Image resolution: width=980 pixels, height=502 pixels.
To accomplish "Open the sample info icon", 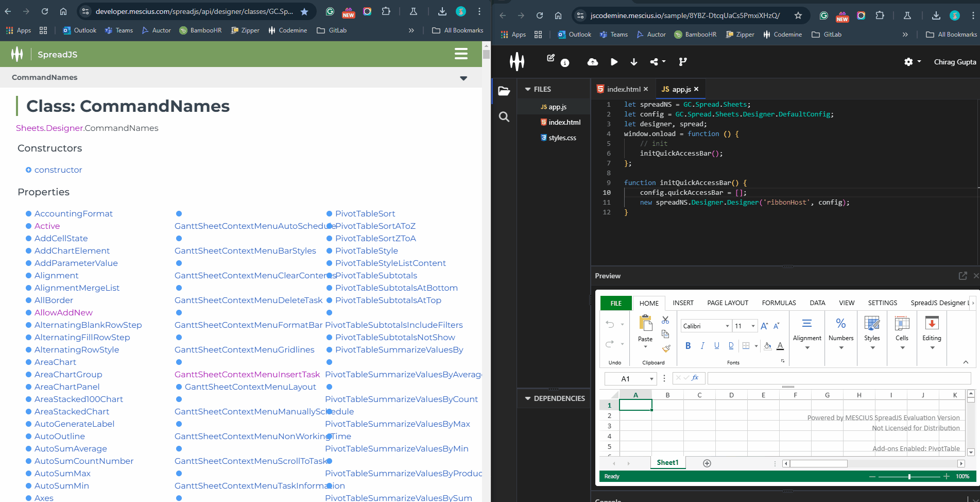I will click(x=565, y=63).
